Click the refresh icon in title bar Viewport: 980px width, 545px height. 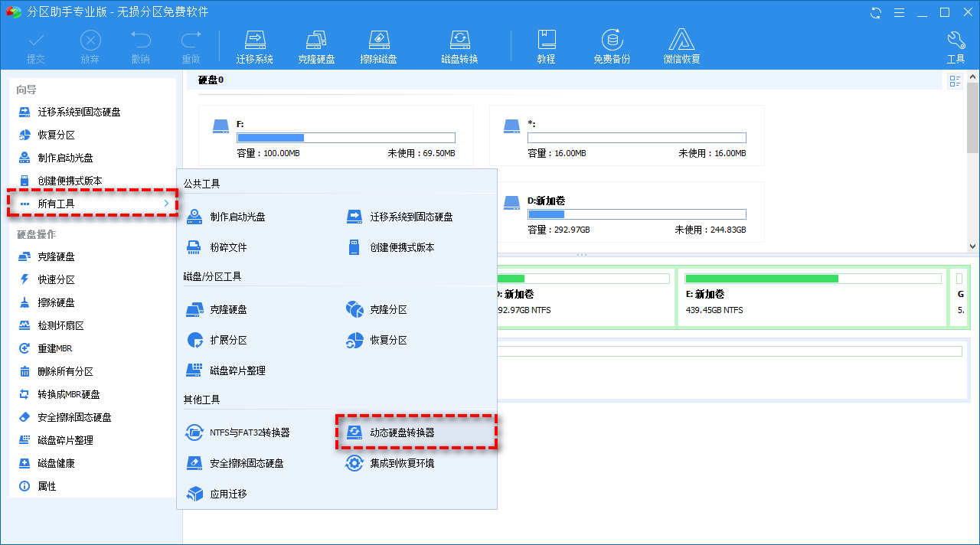pos(876,12)
